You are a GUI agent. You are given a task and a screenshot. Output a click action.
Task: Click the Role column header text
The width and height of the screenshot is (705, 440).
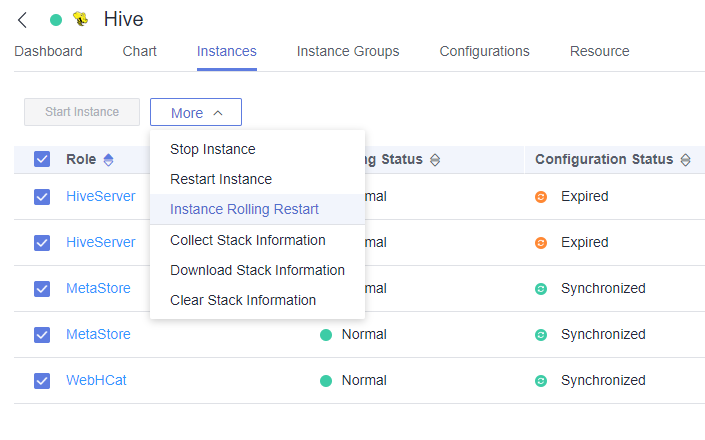click(x=81, y=160)
